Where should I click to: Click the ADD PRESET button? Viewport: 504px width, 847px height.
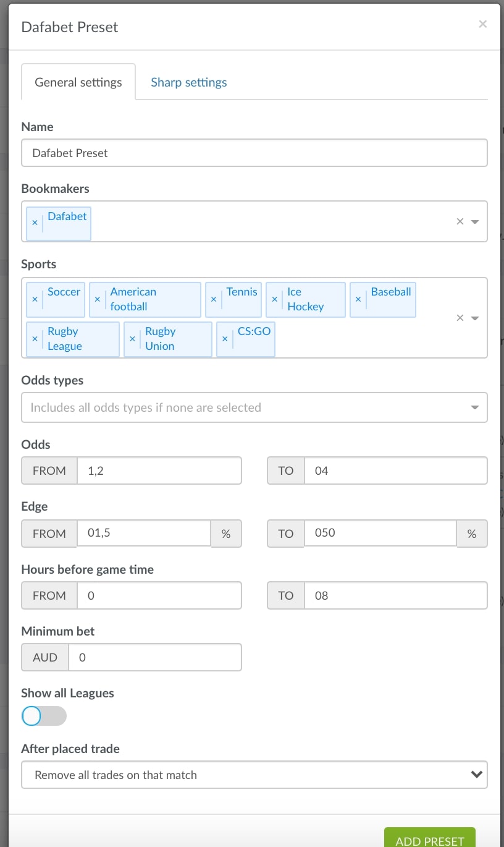430,838
